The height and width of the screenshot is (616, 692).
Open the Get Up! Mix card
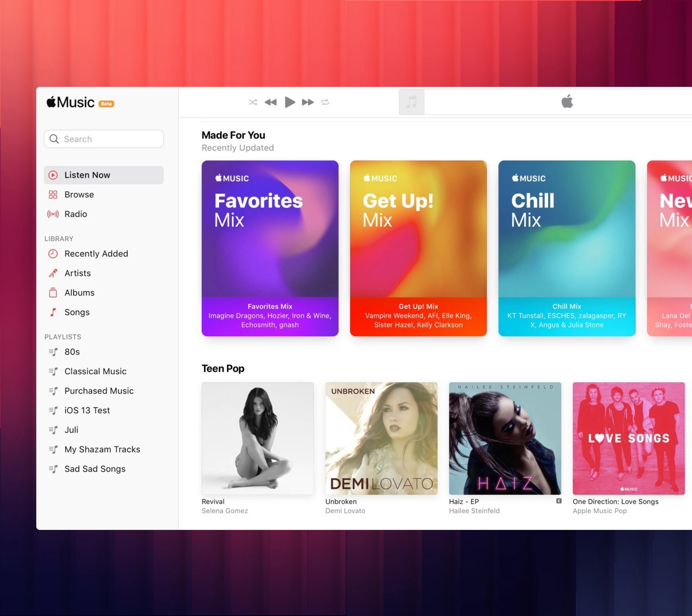click(419, 248)
